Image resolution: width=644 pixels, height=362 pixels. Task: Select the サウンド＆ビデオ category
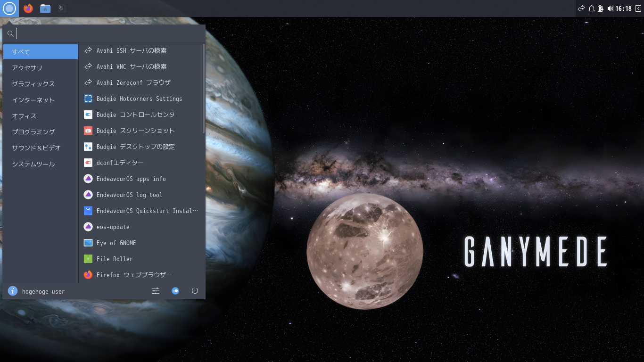pyautogui.click(x=41, y=148)
